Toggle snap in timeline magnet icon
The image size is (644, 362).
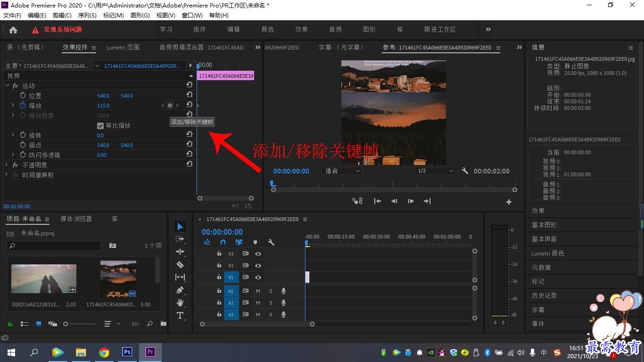[223, 242]
